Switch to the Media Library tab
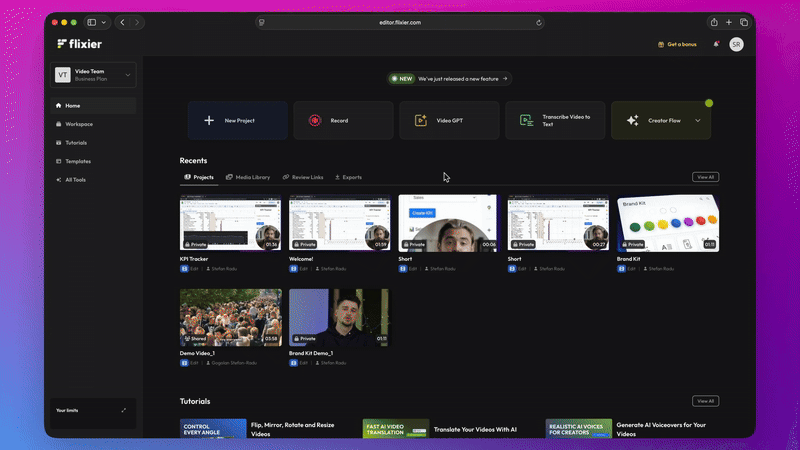The image size is (800, 450). [247, 177]
